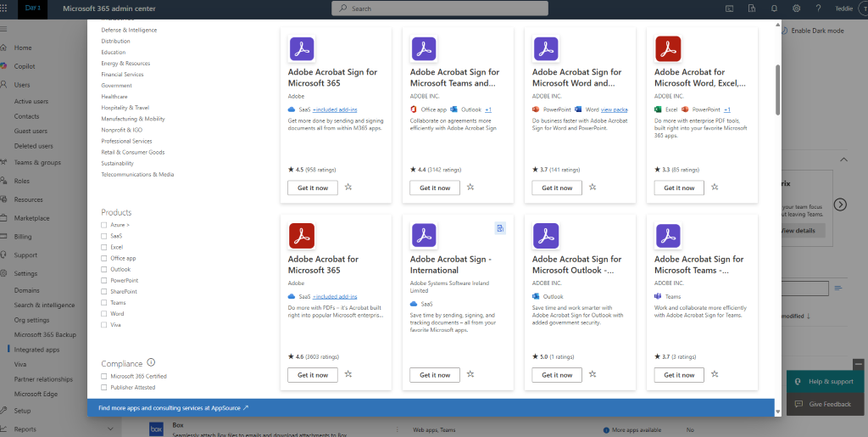Select Education industry filter
Viewport: 868px width, 437px height.
pos(114,52)
